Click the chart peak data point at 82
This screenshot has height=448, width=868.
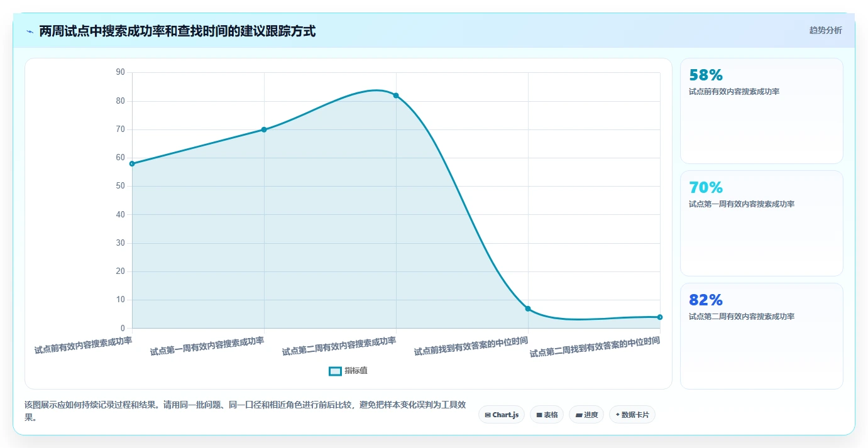(396, 96)
